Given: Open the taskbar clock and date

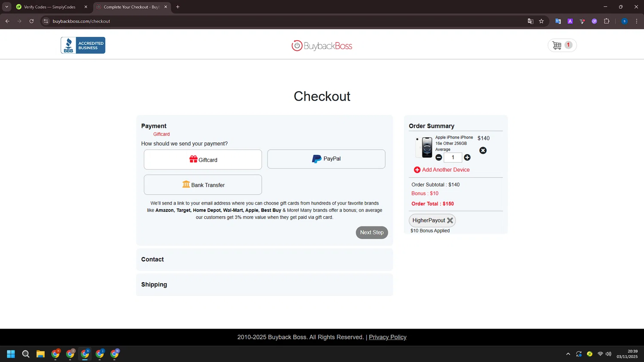Looking at the screenshot, I should click(x=627, y=354).
